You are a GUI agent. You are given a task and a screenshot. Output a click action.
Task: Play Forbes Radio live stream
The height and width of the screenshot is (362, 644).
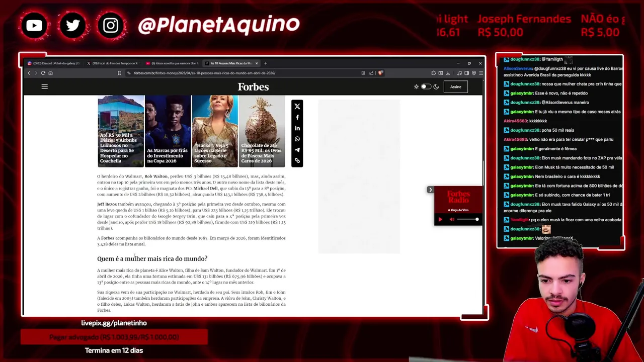pos(440,219)
